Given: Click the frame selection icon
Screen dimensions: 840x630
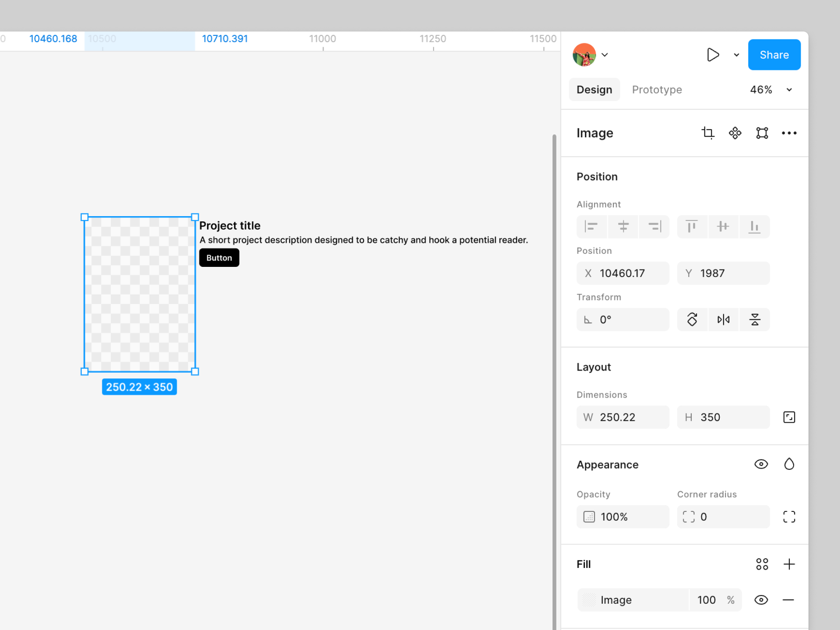Looking at the screenshot, I should click(762, 133).
